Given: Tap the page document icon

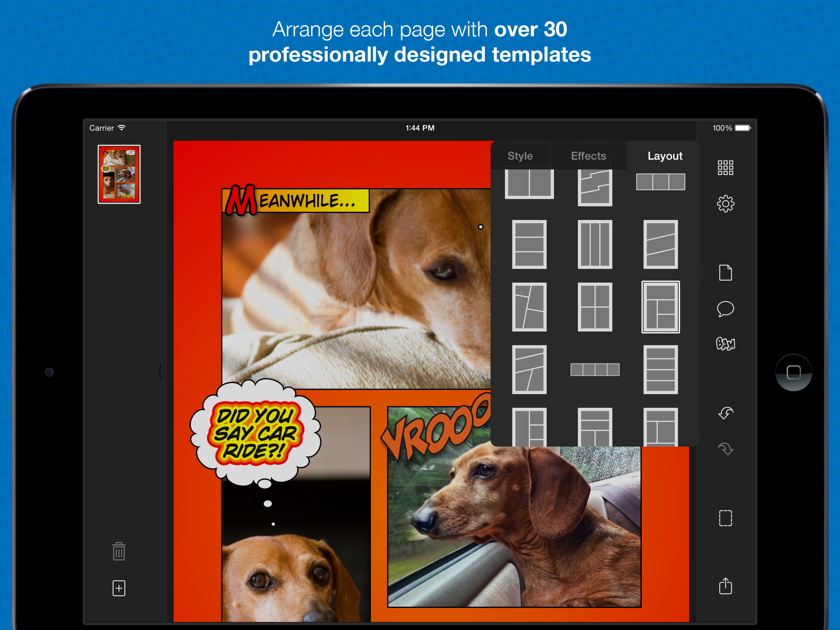Looking at the screenshot, I should tap(725, 273).
